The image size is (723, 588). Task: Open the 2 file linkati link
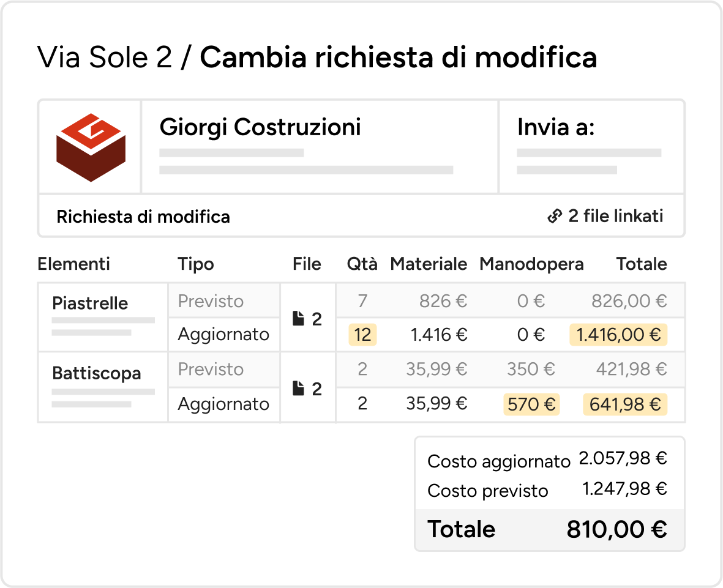pos(615,216)
